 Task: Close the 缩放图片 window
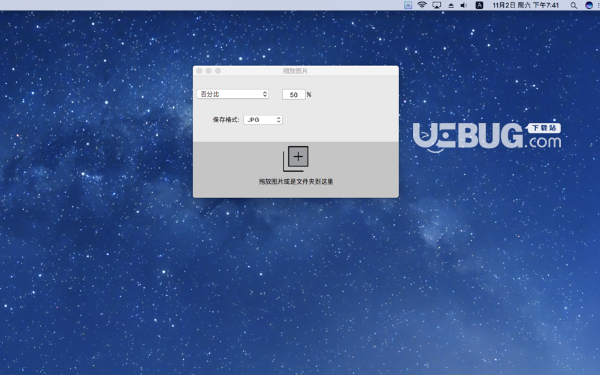(x=199, y=71)
